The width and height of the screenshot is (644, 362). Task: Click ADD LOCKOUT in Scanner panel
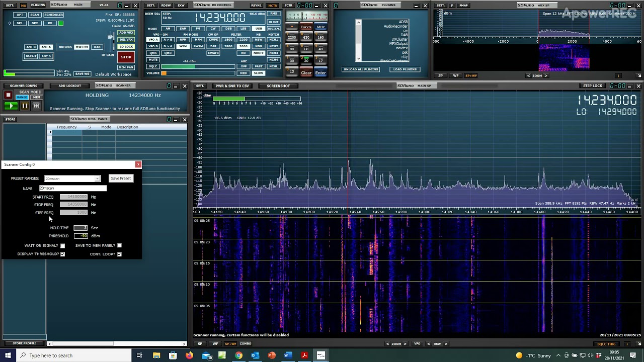(x=69, y=86)
